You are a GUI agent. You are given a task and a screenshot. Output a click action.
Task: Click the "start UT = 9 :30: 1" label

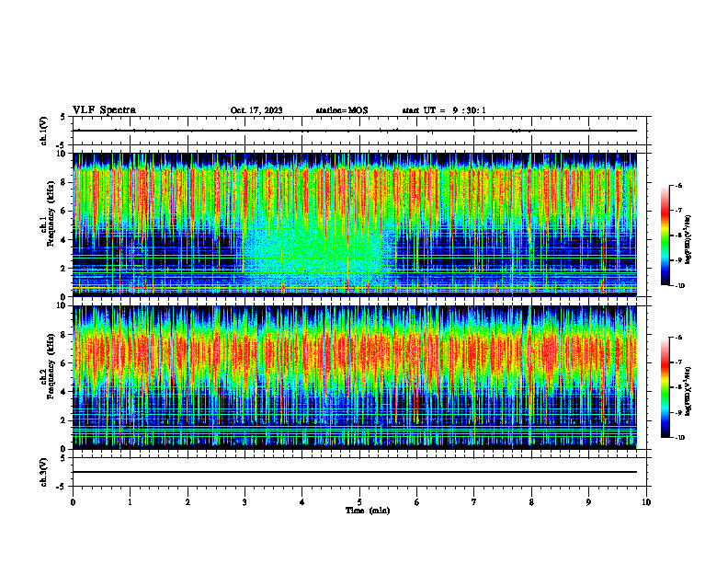pos(444,110)
